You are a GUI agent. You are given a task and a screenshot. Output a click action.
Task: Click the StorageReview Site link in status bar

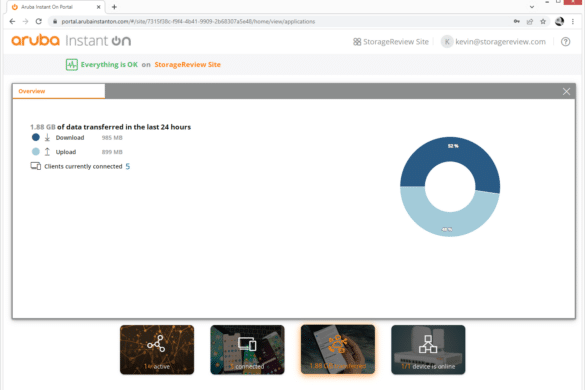click(188, 65)
